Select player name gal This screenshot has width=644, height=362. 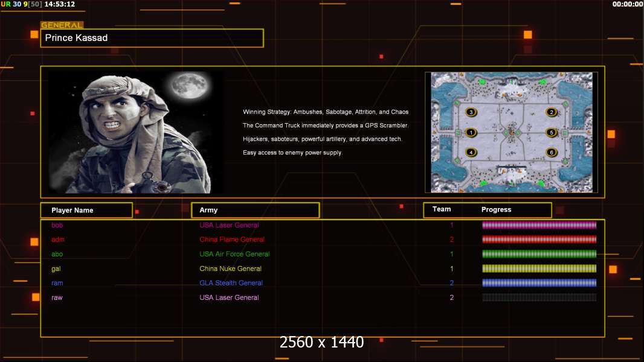click(56, 269)
